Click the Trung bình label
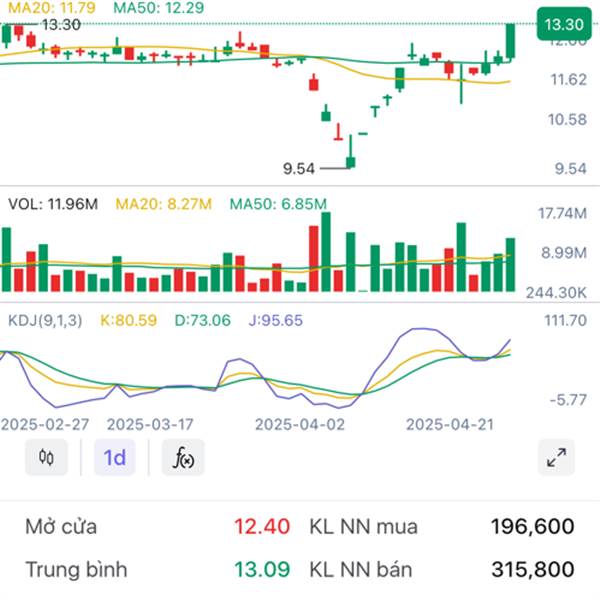The image size is (600, 600). pos(77,569)
